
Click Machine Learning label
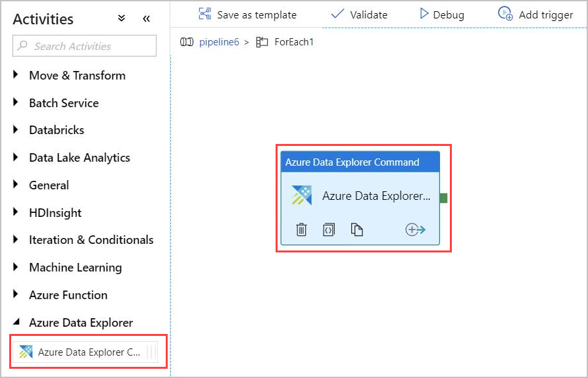76,268
